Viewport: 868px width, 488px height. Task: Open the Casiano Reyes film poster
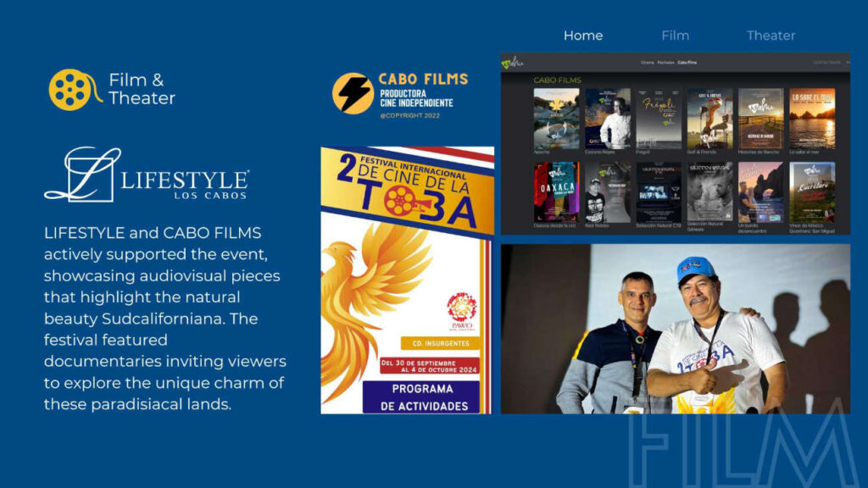[x=607, y=119]
